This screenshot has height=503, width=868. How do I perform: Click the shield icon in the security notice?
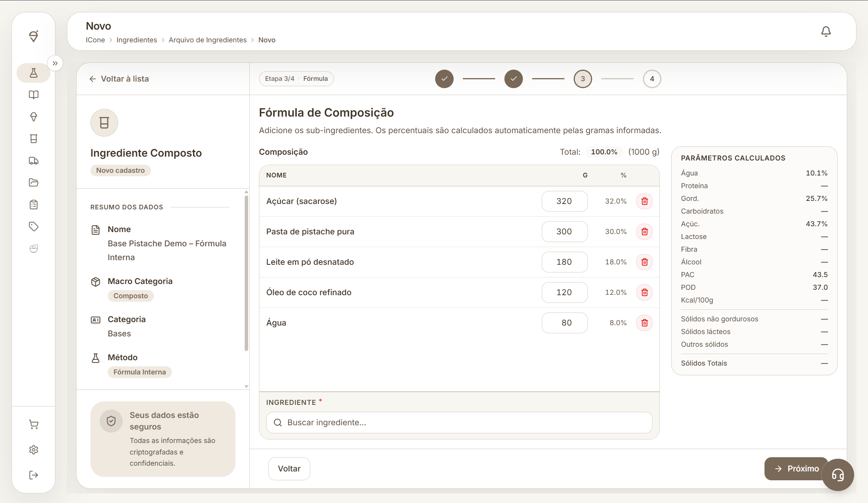111,421
